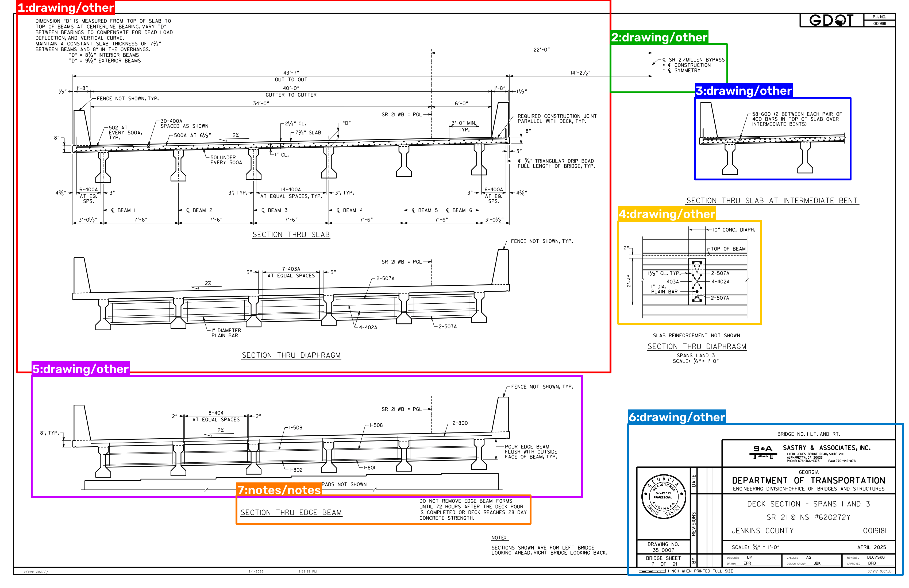The height and width of the screenshot is (588, 909).
Task: Click the "℄ BEAM 2" label
Action: point(199,210)
